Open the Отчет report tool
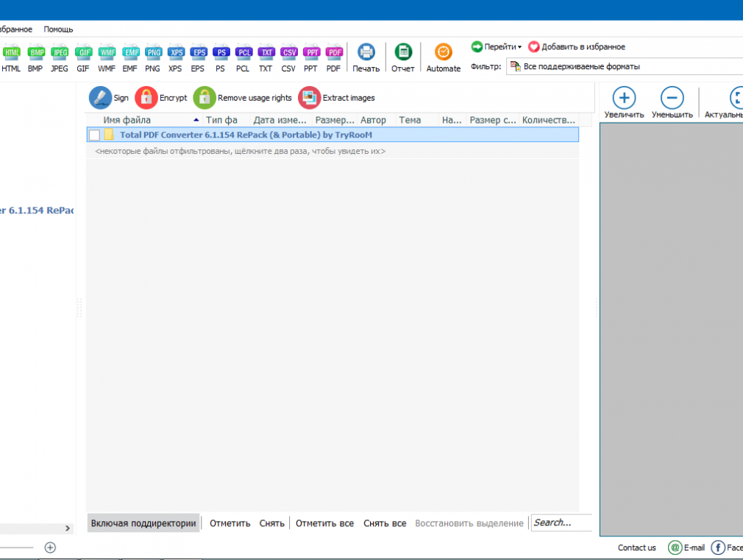The image size is (743, 560). point(403,58)
